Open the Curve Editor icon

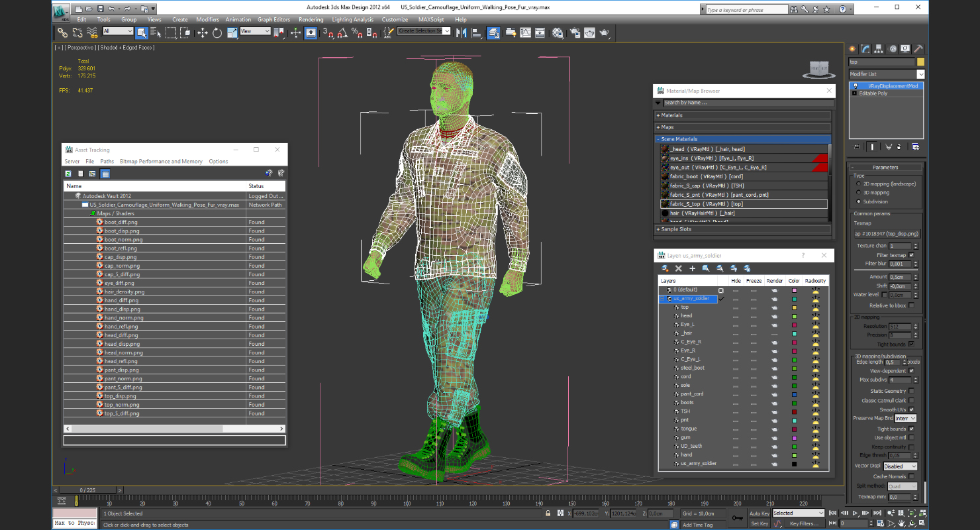pos(525,32)
